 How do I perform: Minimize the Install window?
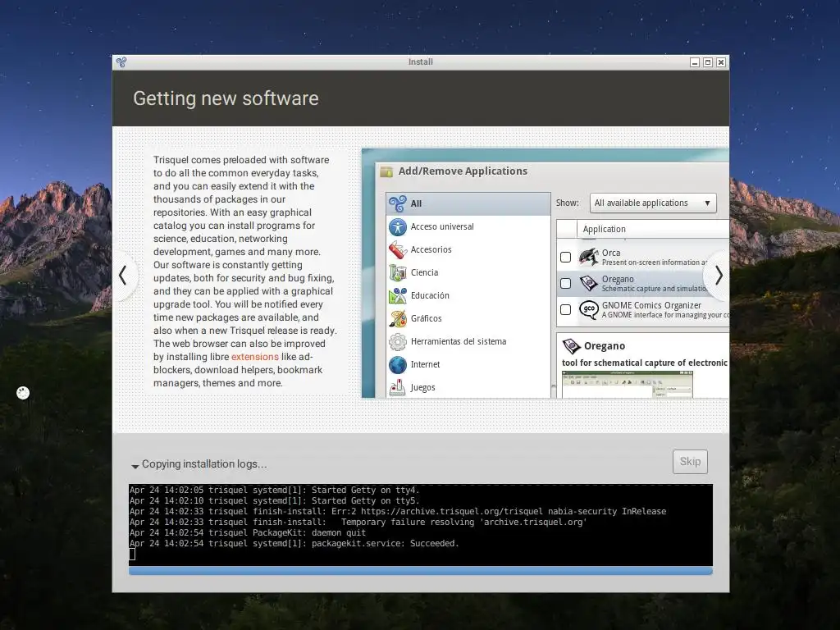pyautogui.click(x=695, y=62)
